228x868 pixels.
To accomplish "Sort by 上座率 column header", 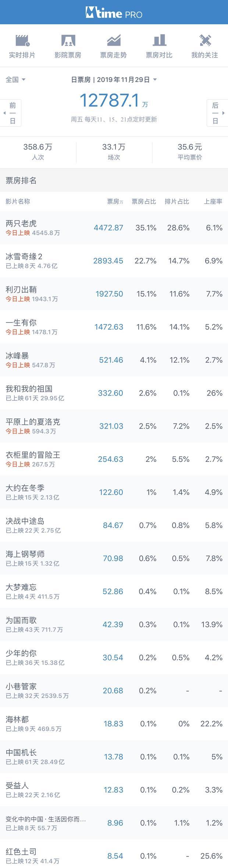I will (213, 201).
